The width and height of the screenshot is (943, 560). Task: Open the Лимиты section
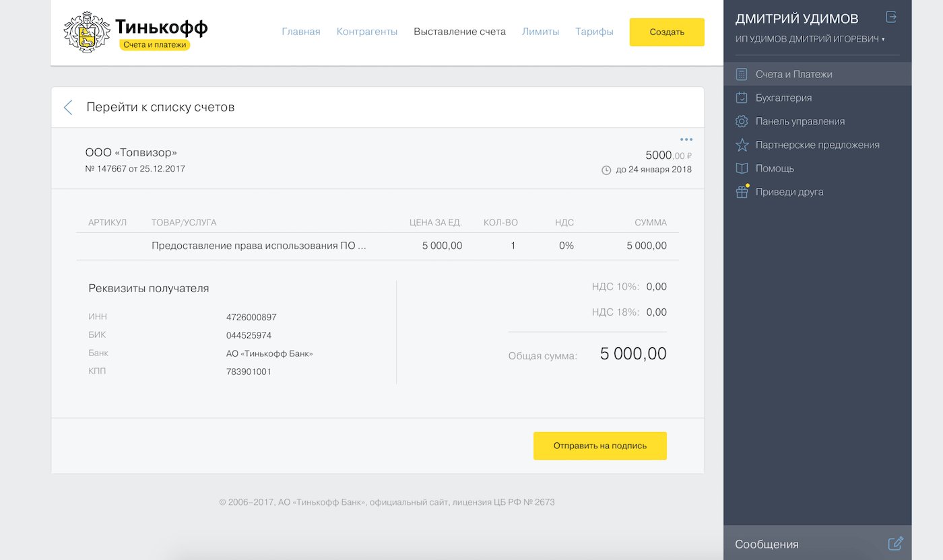click(x=540, y=32)
